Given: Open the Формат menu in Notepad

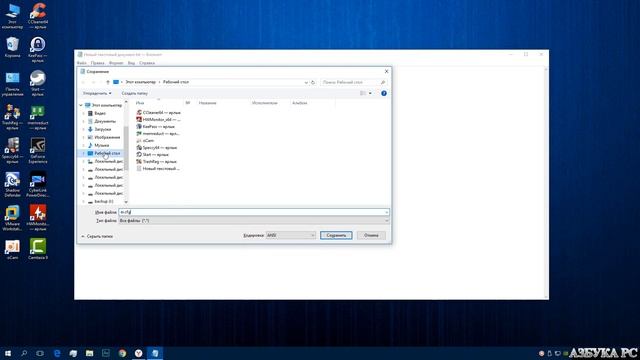Looking at the screenshot, I should [116, 63].
